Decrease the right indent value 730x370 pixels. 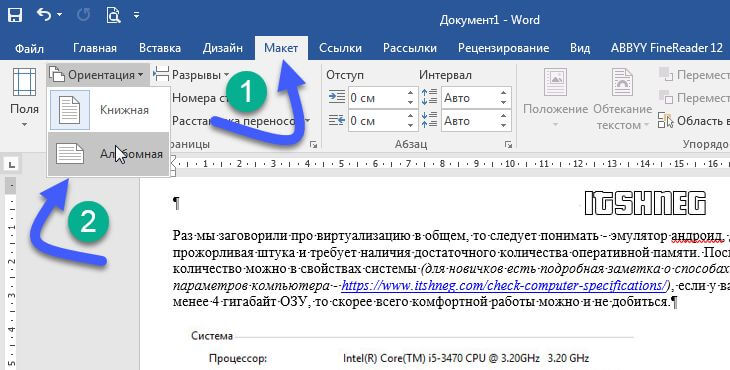(x=410, y=126)
